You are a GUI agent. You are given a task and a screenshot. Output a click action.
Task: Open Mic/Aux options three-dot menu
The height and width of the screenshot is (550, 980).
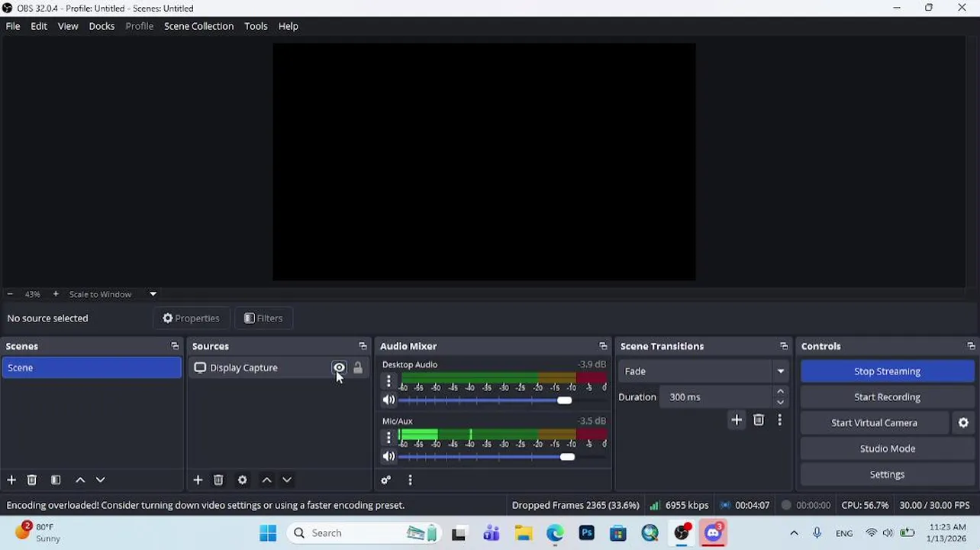pyautogui.click(x=388, y=437)
